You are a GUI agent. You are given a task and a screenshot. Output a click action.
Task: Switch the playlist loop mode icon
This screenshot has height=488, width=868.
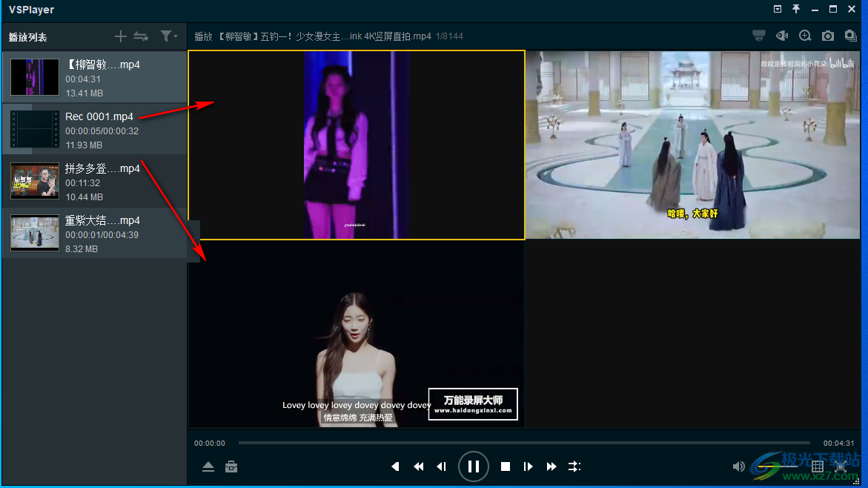click(141, 36)
